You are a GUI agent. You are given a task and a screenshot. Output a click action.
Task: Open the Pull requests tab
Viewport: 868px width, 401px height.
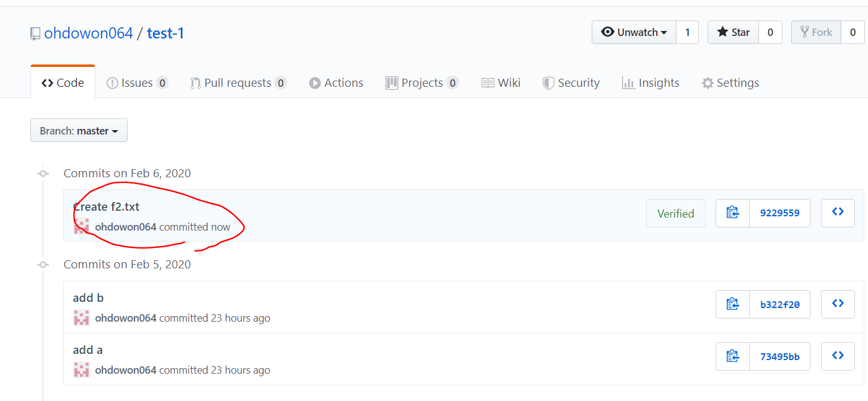239,82
